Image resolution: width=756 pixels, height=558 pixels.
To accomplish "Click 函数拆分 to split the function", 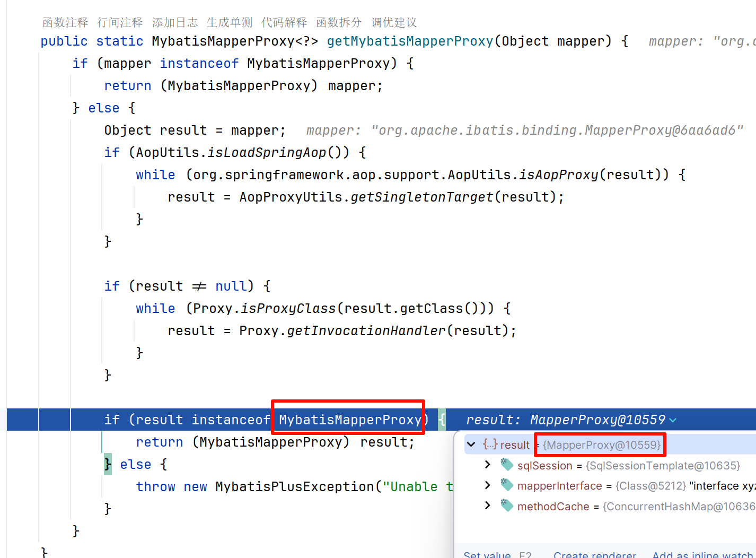I will (x=339, y=22).
